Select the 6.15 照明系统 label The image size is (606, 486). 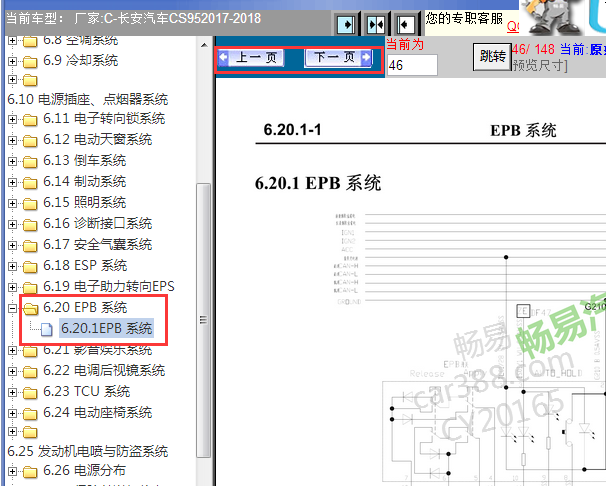click(85, 202)
